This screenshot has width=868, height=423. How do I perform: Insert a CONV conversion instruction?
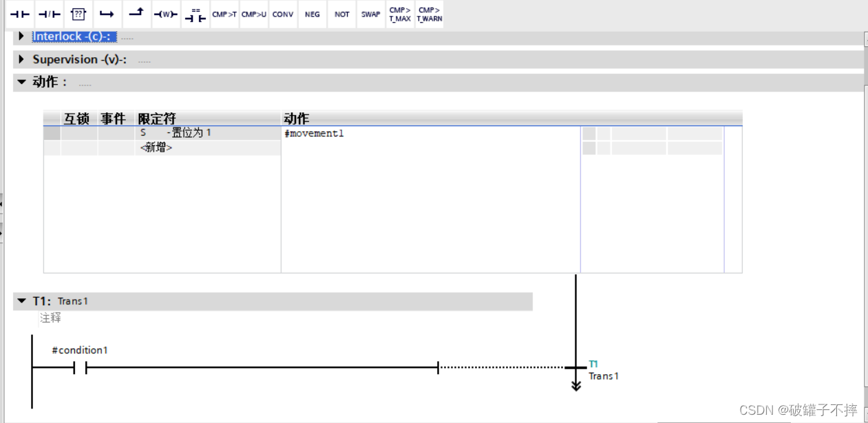pyautogui.click(x=283, y=14)
